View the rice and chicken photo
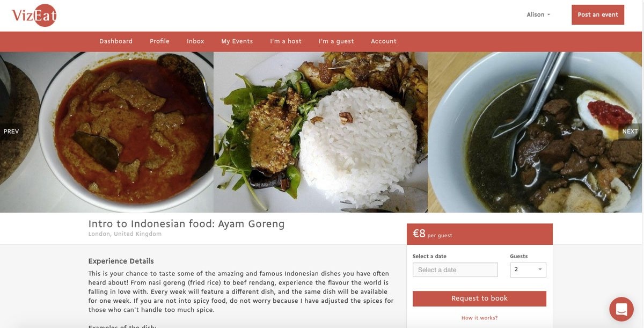Screen dimensions: 644x328 [x=320, y=132]
